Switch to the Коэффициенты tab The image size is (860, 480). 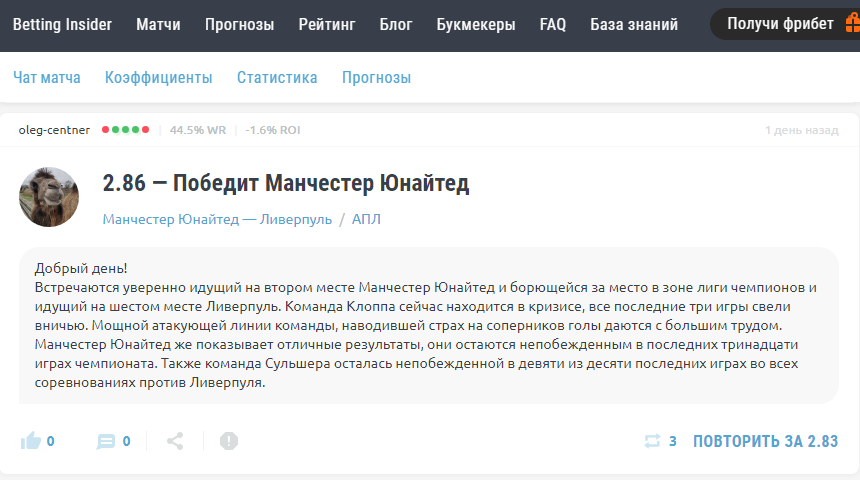coord(159,77)
